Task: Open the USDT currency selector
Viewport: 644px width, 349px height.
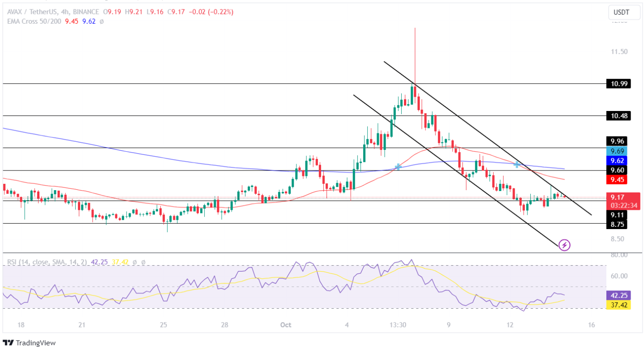Action: coord(624,13)
